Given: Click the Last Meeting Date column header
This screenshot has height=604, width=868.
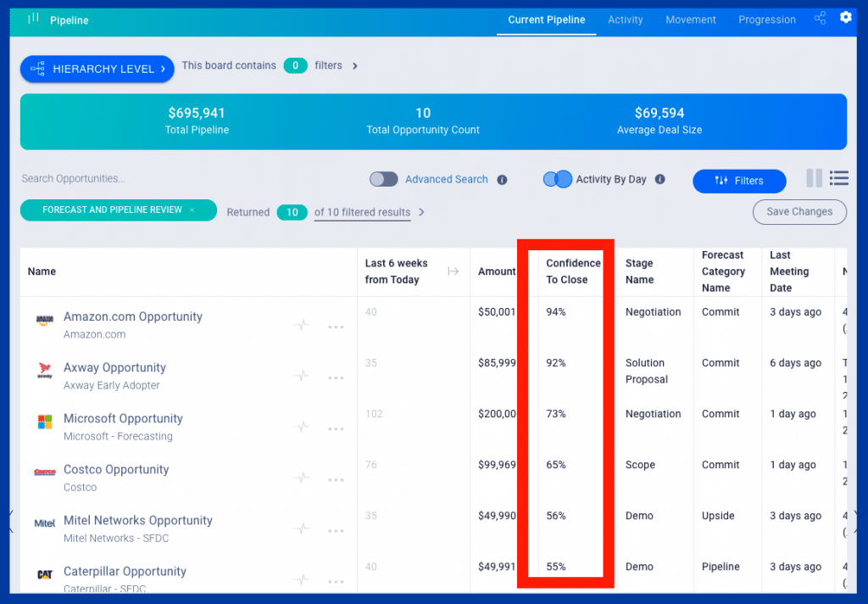Looking at the screenshot, I should [x=789, y=271].
